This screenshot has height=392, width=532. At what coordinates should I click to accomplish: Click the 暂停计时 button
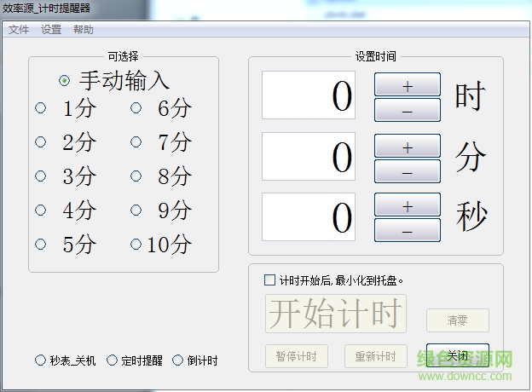[x=296, y=356]
